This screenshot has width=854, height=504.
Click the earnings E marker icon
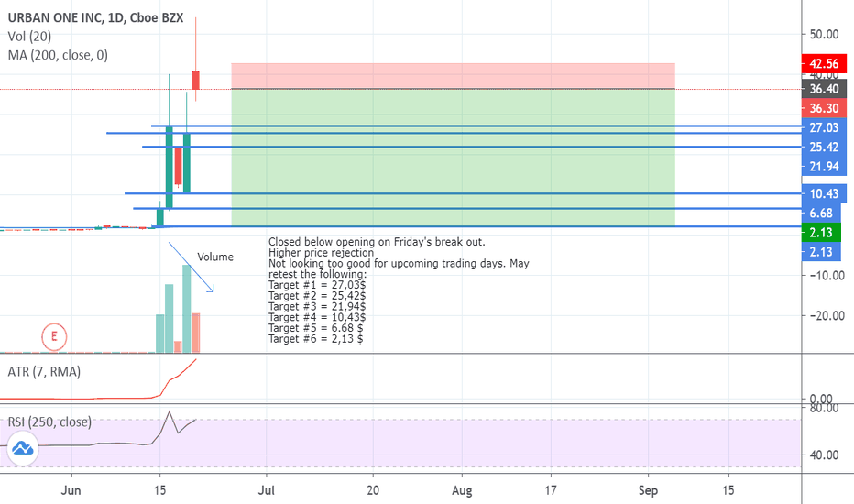point(54,336)
